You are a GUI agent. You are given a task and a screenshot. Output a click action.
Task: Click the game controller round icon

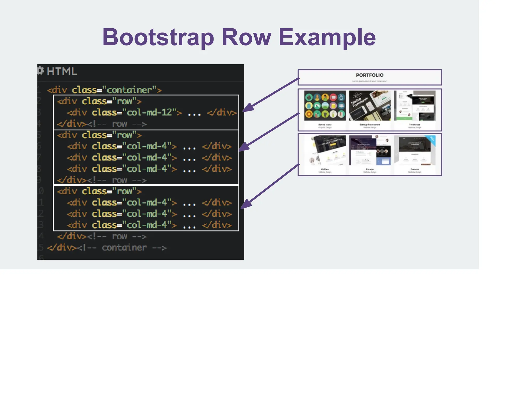(317, 106)
